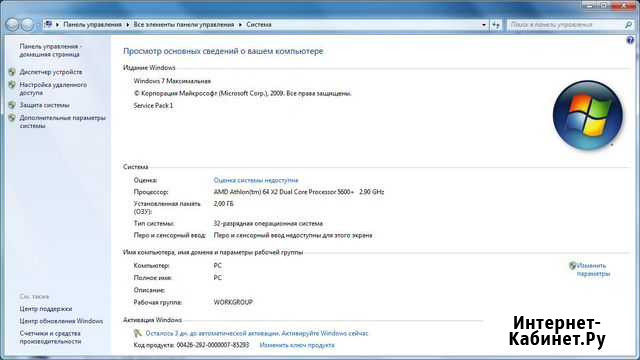The width and height of the screenshot is (640, 360).
Task: Expand arrow after Все элементы панели управления
Action: pyautogui.click(x=240, y=25)
